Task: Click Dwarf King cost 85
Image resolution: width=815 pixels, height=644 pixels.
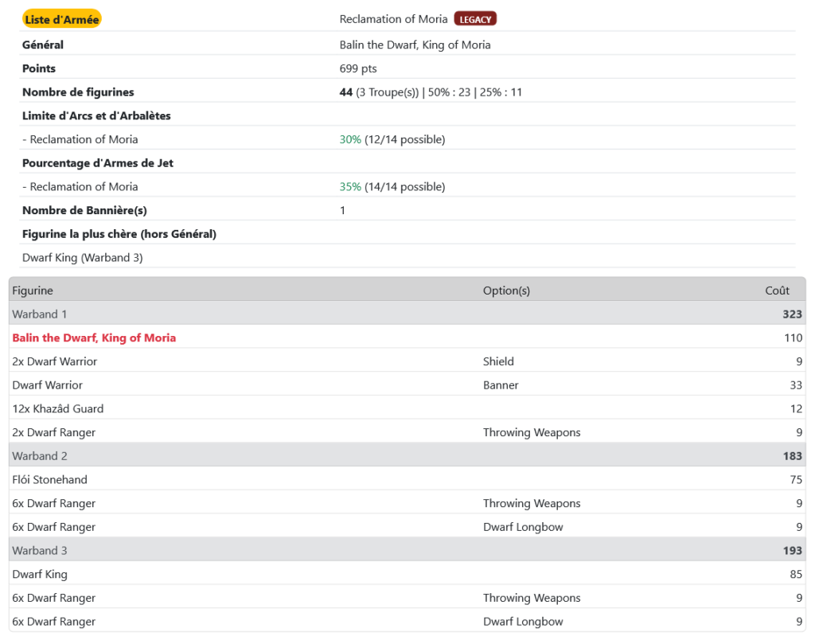Action: click(x=796, y=575)
